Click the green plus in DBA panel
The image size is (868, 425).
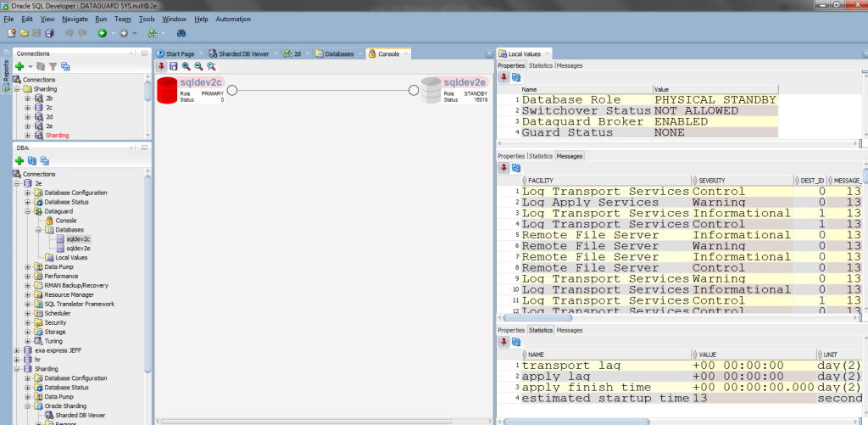(19, 160)
